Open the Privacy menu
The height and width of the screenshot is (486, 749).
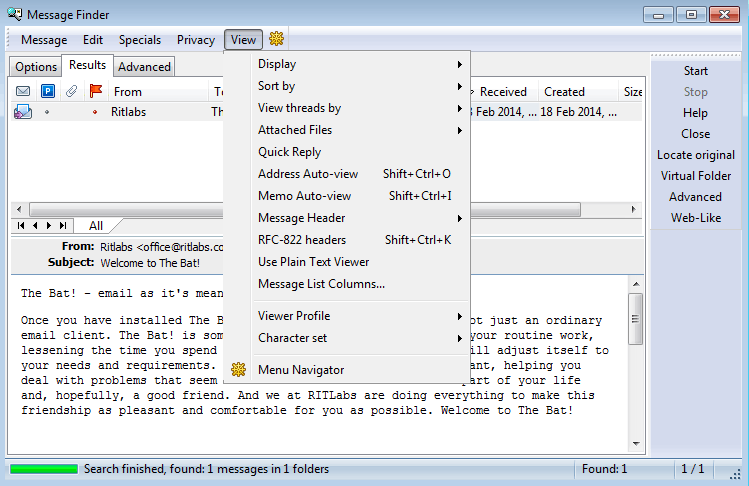pos(196,40)
